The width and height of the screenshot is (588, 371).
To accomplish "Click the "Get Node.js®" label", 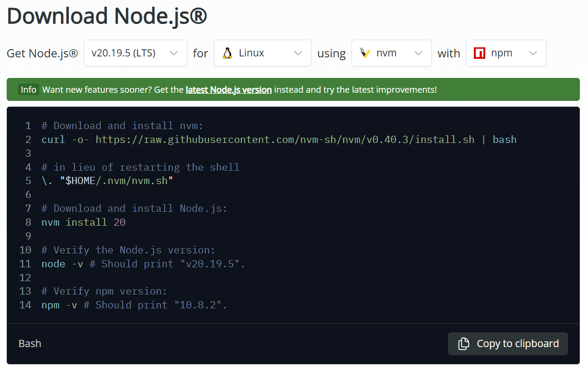I will (43, 53).
